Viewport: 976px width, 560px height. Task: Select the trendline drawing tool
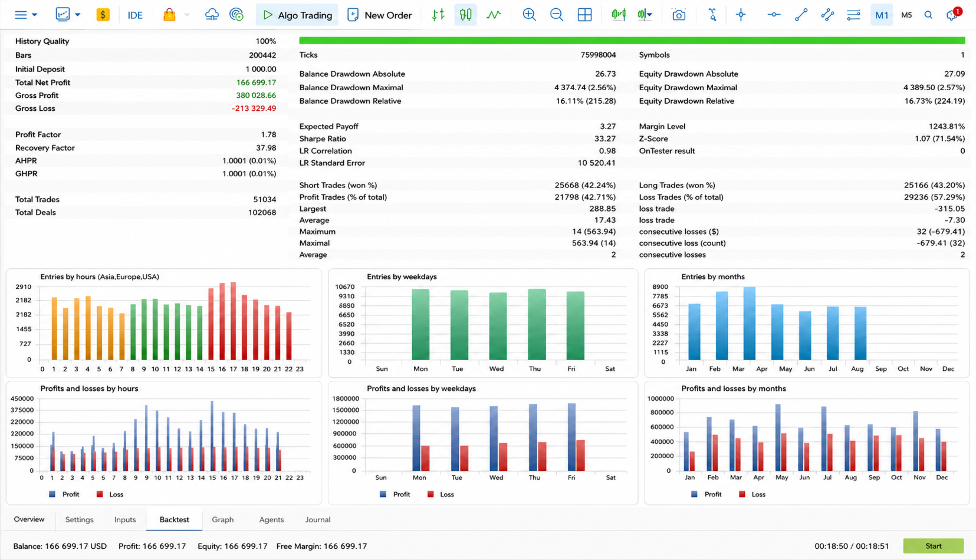[x=801, y=15]
